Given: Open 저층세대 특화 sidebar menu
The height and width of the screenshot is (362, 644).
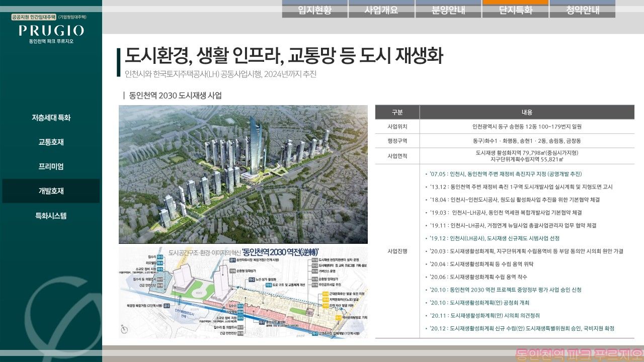Looking at the screenshot, I should [51, 118].
